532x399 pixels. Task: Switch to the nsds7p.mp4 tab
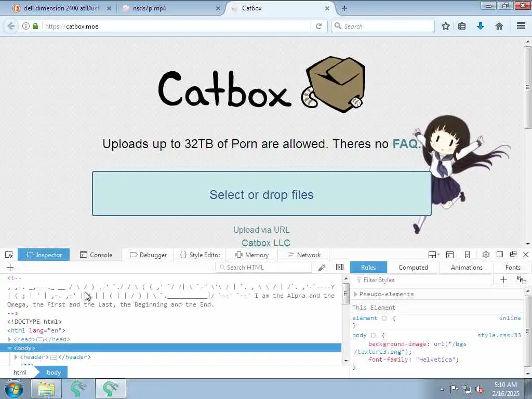pyautogui.click(x=149, y=8)
